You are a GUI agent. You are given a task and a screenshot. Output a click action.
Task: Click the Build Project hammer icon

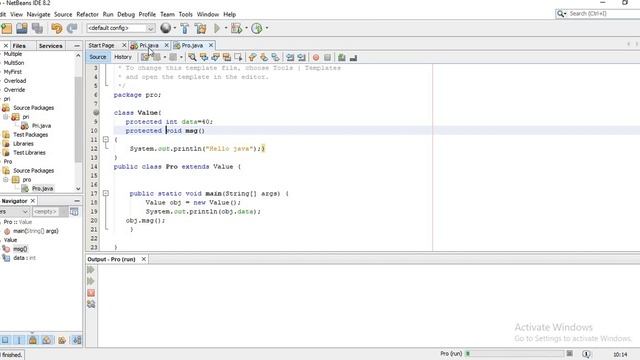184,28
